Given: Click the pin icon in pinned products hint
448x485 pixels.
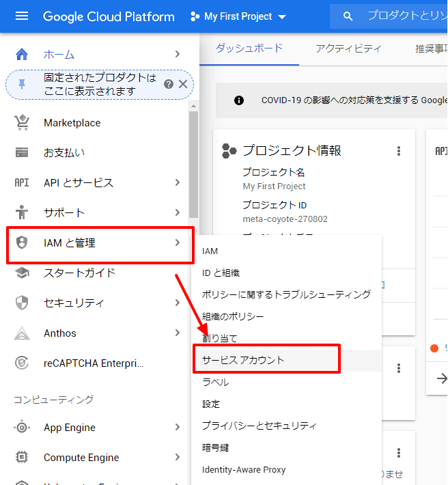Looking at the screenshot, I should pos(22,84).
